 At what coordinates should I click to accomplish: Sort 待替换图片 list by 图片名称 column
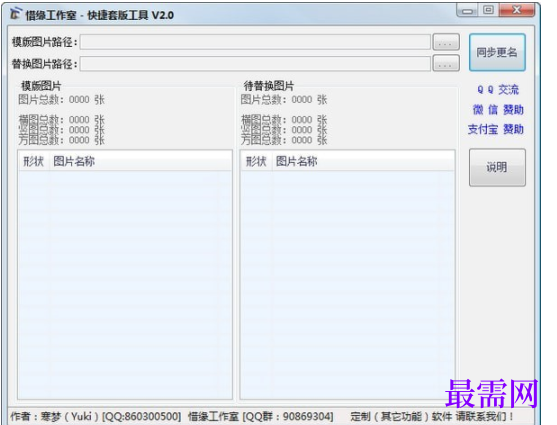pyautogui.click(x=363, y=161)
